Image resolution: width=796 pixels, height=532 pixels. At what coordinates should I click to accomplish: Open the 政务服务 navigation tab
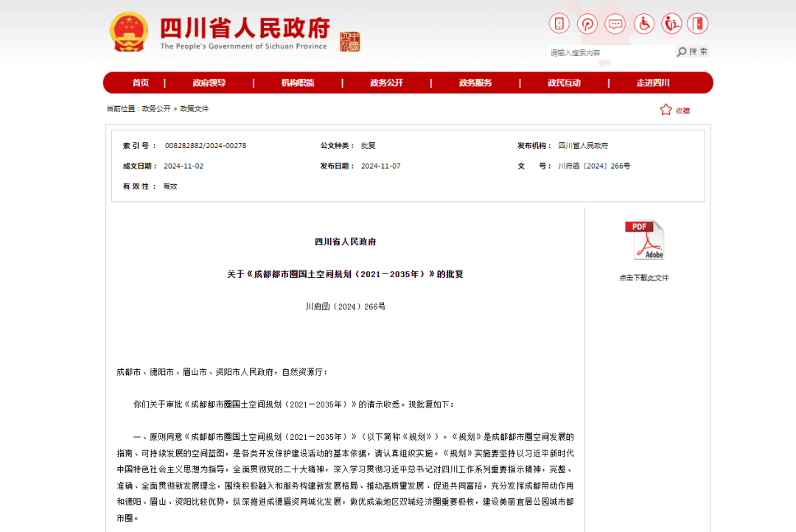475,83
